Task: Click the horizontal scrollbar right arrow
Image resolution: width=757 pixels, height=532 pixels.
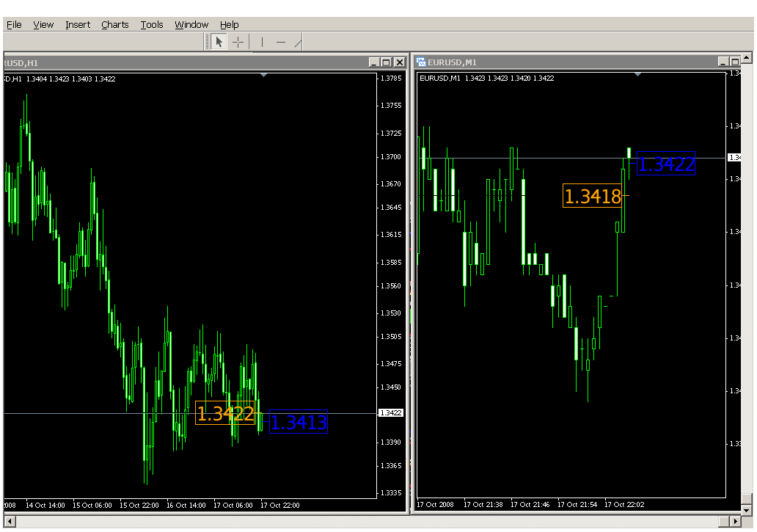Action: (x=735, y=522)
